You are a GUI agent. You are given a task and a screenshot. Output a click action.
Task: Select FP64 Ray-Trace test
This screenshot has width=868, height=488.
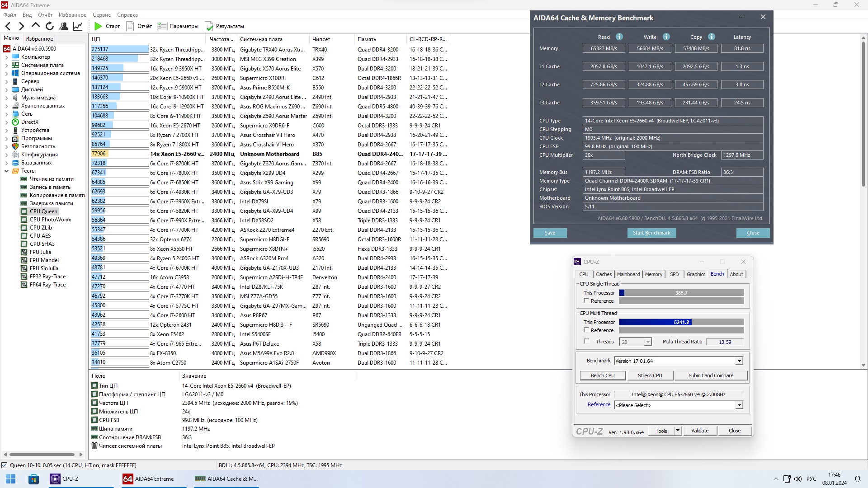pos(47,285)
